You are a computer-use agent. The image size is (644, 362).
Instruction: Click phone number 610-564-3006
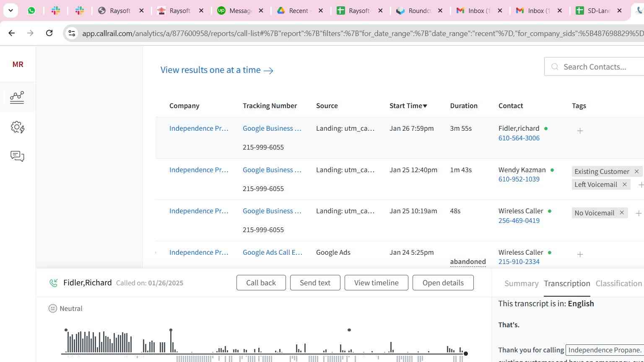coord(519,138)
